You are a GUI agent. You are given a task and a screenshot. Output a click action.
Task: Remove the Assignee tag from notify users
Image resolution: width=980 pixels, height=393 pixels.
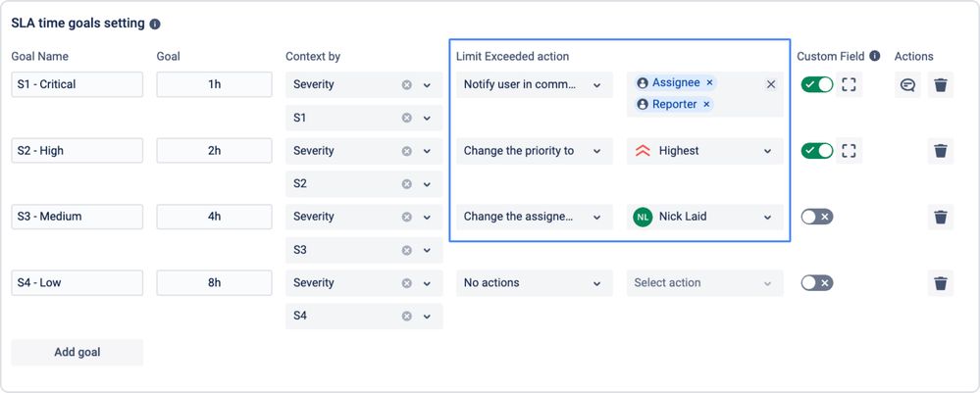click(710, 83)
